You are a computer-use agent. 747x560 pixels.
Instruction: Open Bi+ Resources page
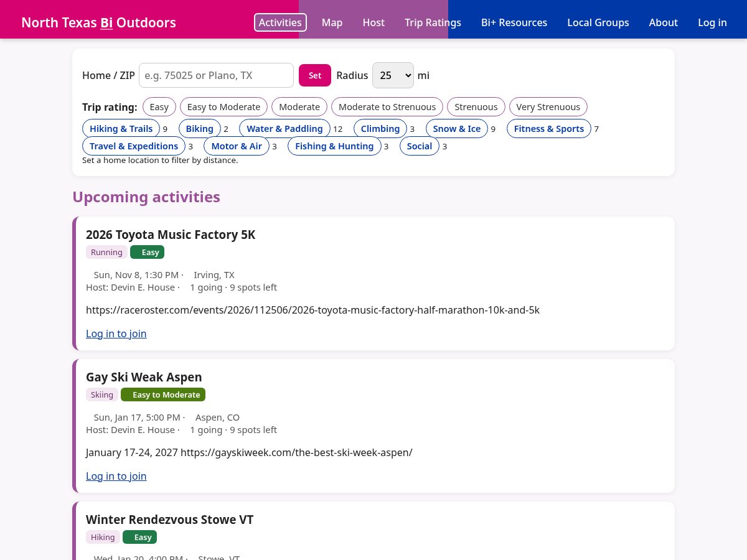[x=514, y=22]
